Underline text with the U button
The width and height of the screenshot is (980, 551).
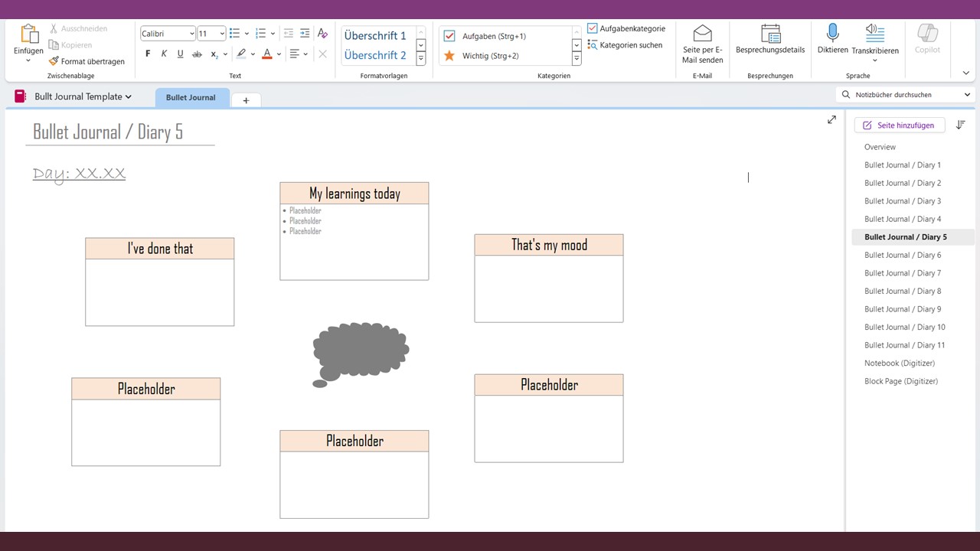coord(180,54)
